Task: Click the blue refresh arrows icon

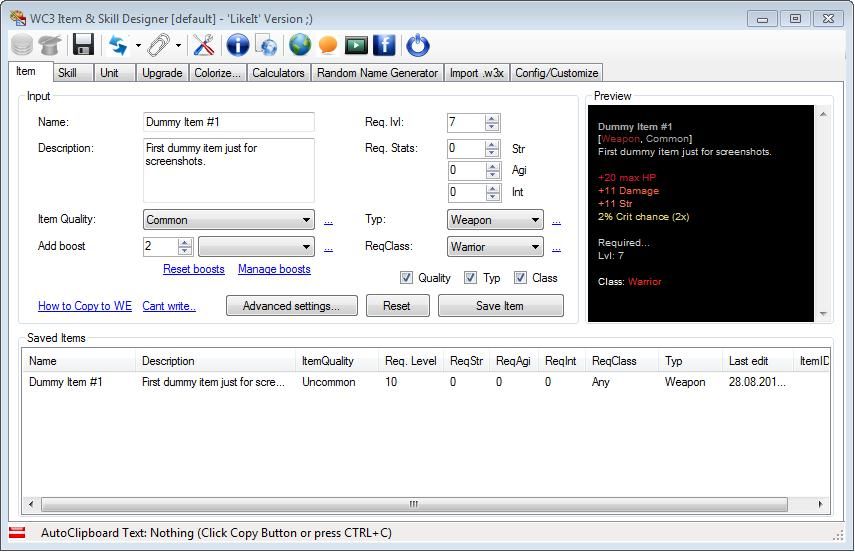Action: [x=118, y=45]
